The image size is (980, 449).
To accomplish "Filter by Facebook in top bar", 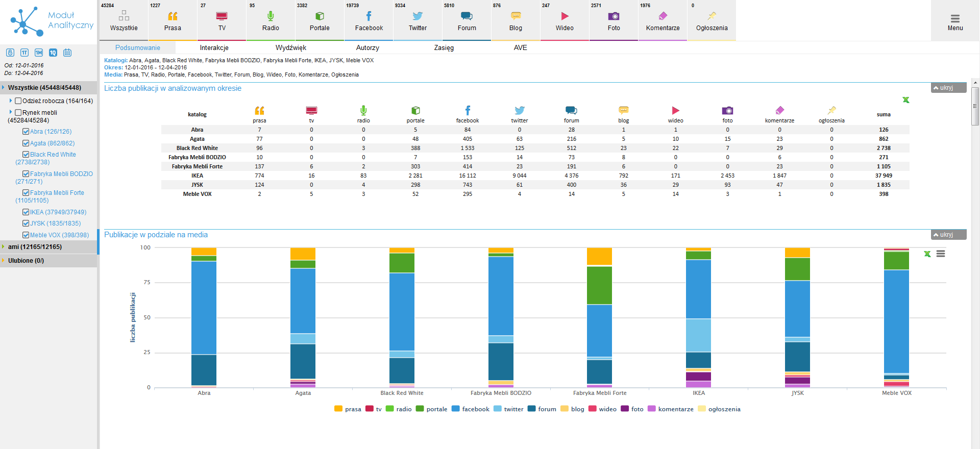I will tap(369, 20).
